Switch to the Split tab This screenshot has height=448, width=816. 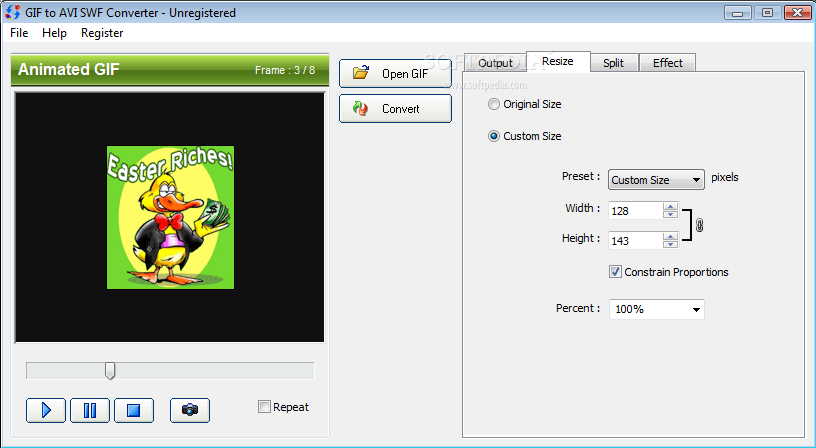(614, 63)
